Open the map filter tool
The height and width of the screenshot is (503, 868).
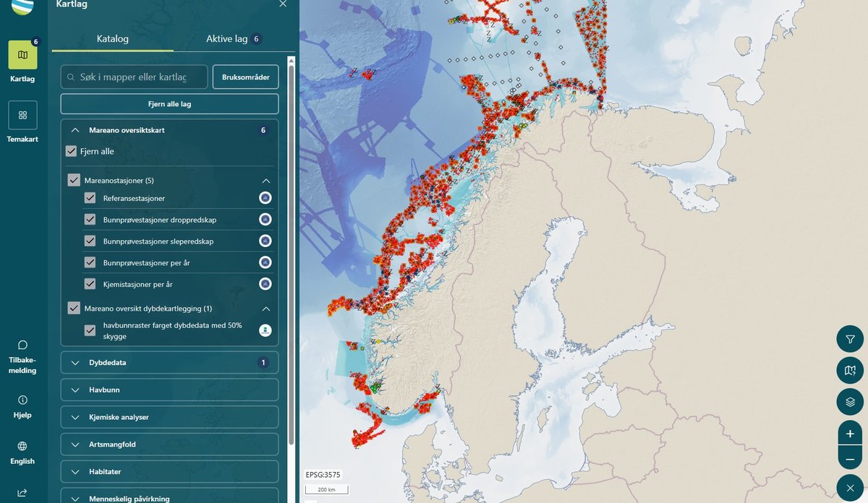[849, 338]
